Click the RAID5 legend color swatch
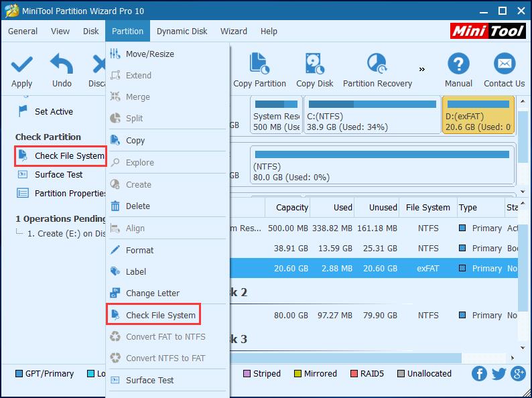The height and width of the screenshot is (398, 532). tap(354, 374)
